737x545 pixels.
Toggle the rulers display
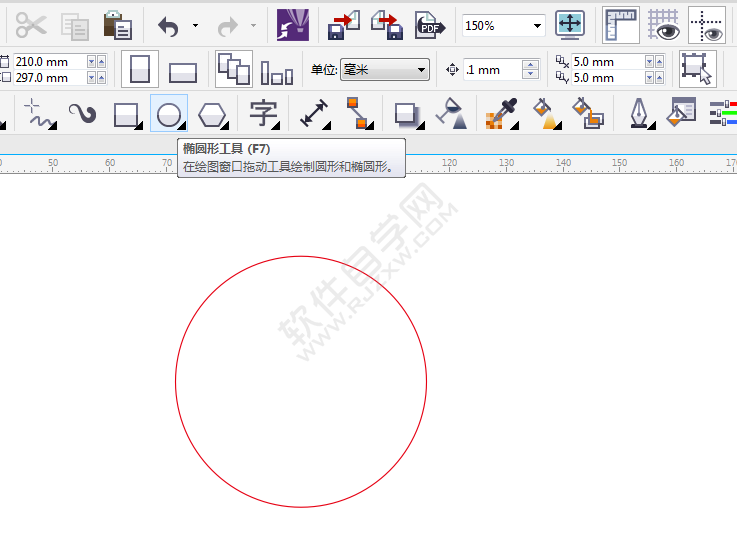point(620,25)
